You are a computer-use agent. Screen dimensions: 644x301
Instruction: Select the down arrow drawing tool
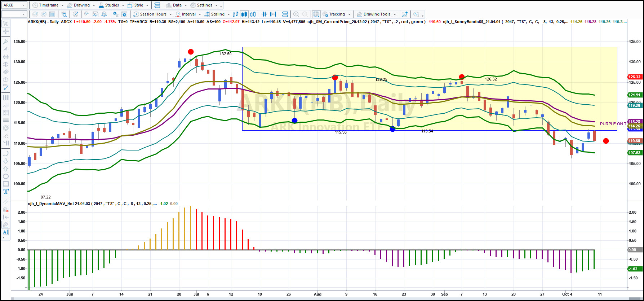coord(6,161)
